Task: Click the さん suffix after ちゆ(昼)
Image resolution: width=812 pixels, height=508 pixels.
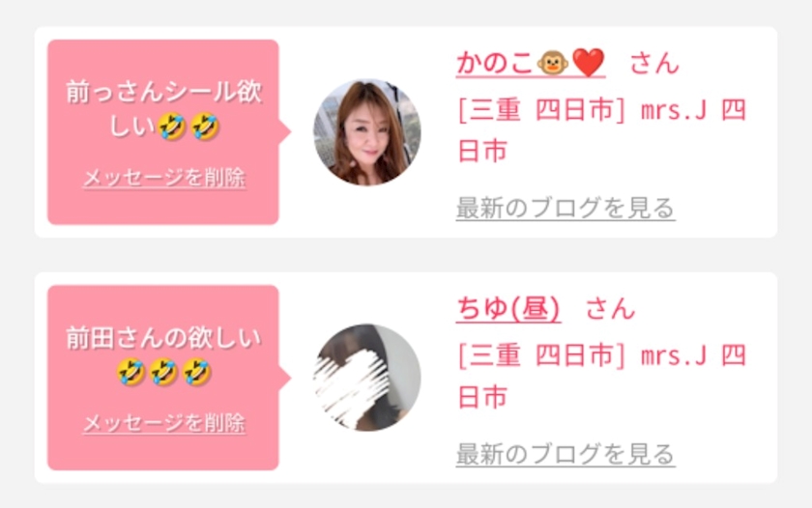Action: [x=610, y=309]
